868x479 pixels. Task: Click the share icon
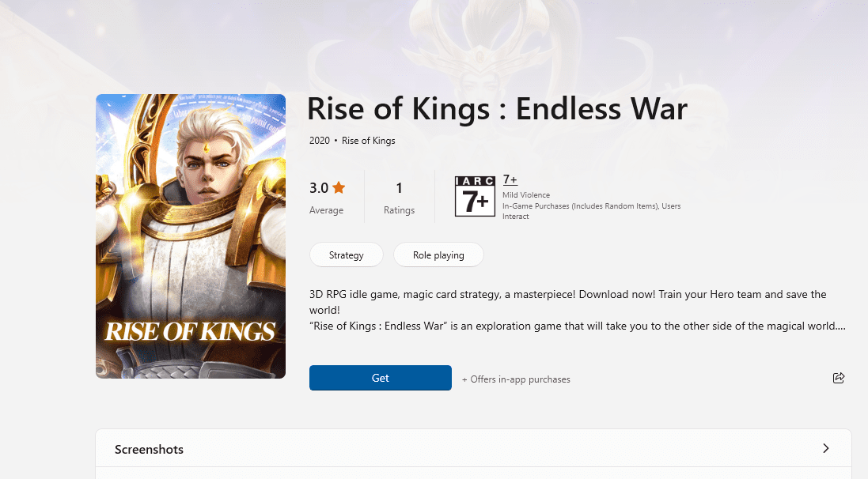tap(839, 378)
